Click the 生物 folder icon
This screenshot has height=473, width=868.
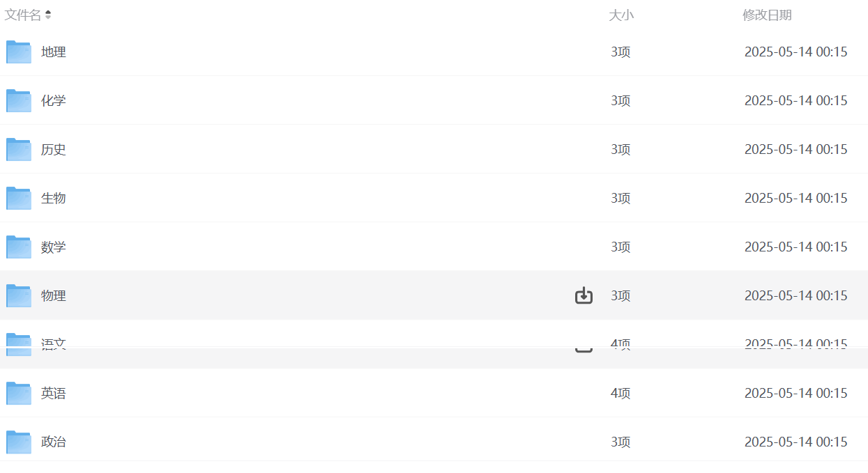19,199
